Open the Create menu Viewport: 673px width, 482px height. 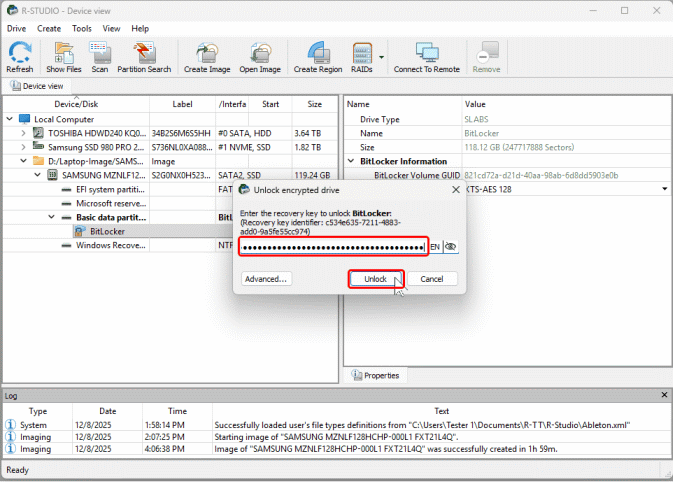point(49,28)
